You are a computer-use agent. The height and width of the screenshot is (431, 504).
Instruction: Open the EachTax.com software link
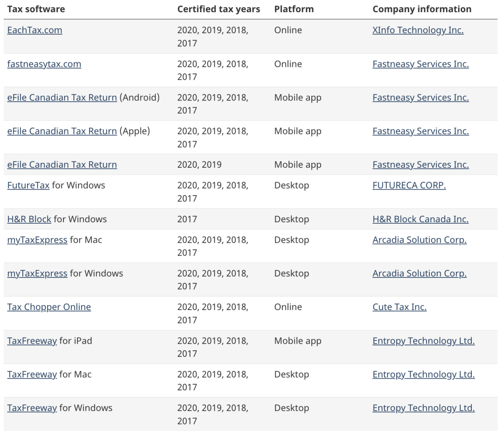point(35,30)
